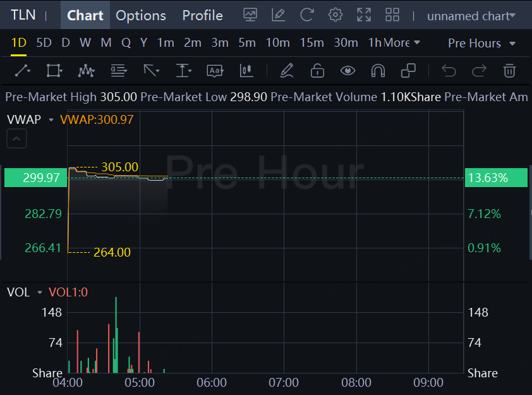Switch to the Options tab
The width and height of the screenshot is (532, 395).
[x=141, y=15]
